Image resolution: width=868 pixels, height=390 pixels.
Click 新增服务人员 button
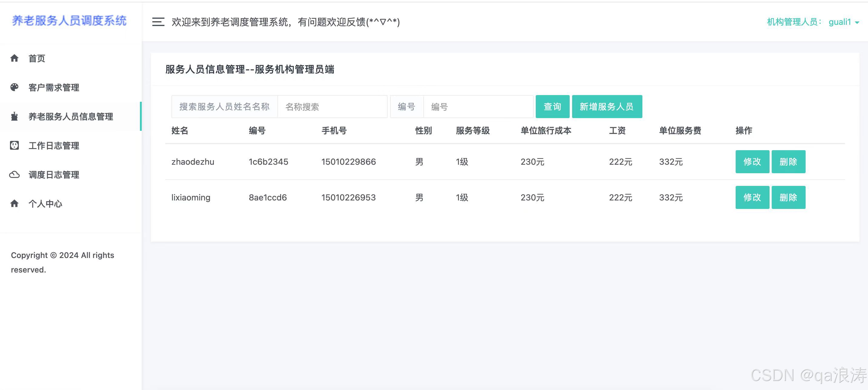[607, 106]
